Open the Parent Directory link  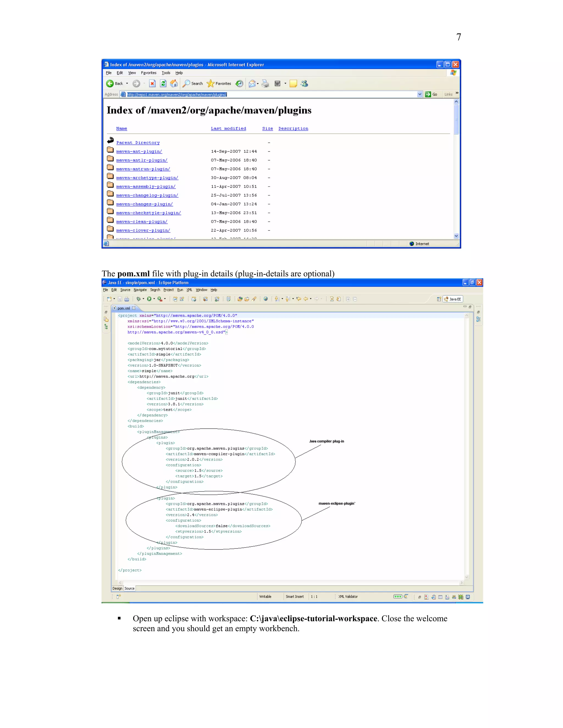138,142
